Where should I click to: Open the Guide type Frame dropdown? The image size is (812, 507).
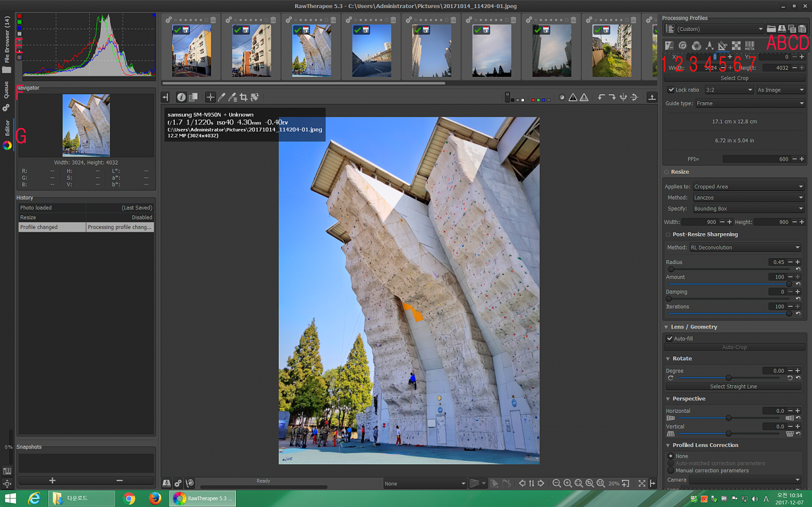tap(750, 103)
